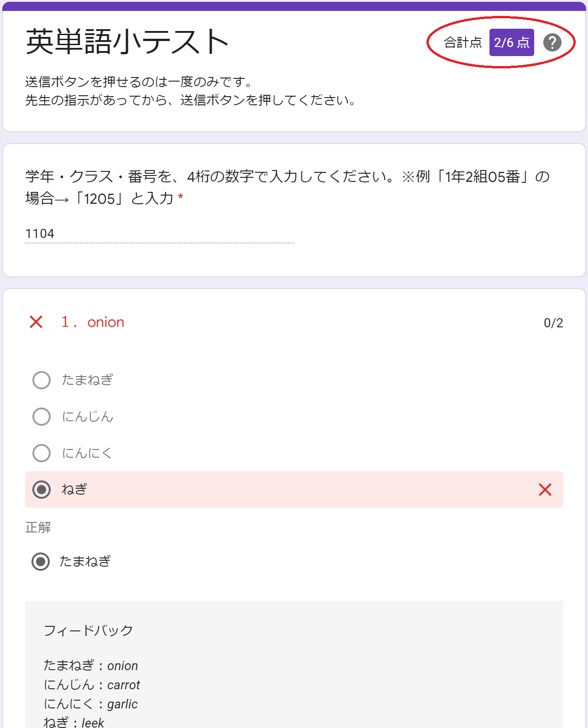Click the 2/6 点 score badge
Image resolution: width=588 pixels, height=728 pixels.
tap(511, 42)
